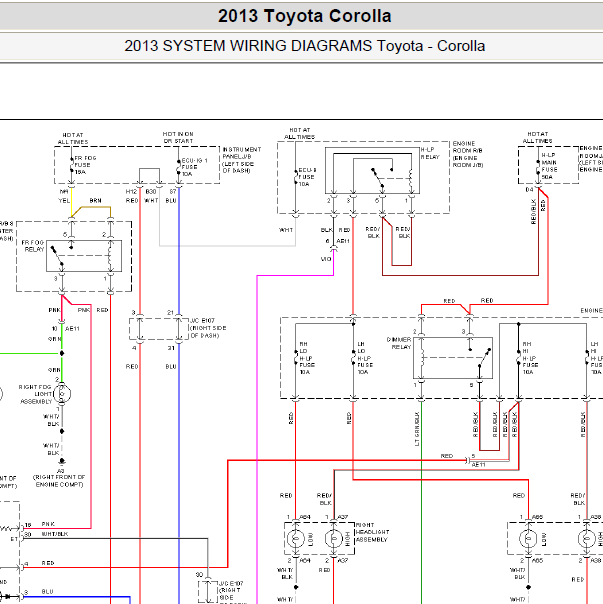This screenshot has width=603, height=604.
Task: Click the BRN wire color label
Action: (95, 201)
